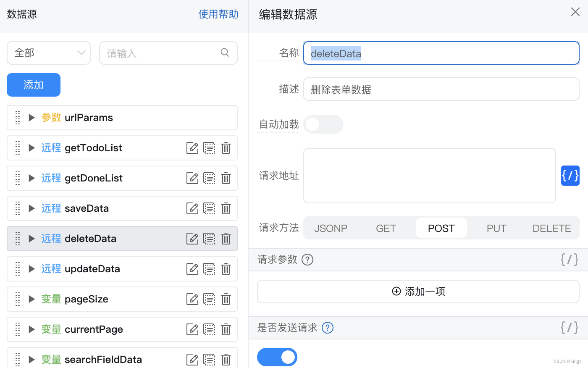Expand the currentPage variable details
The image size is (588, 368).
31,329
